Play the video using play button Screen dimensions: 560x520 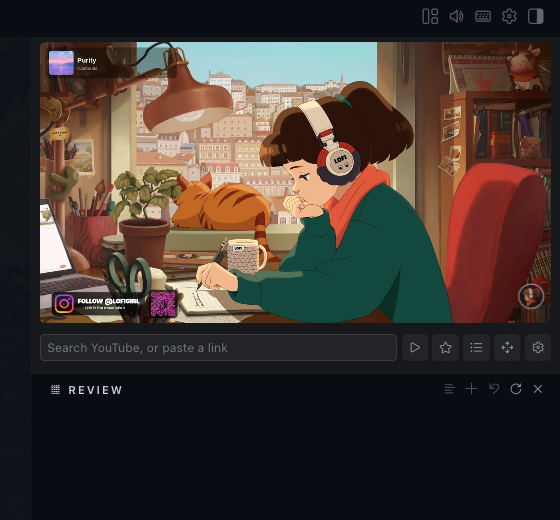tap(415, 348)
